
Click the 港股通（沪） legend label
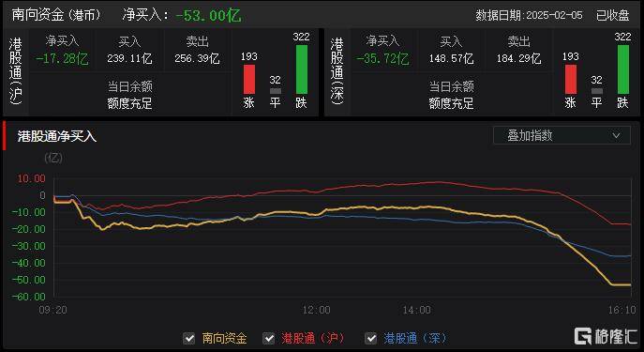(314, 339)
